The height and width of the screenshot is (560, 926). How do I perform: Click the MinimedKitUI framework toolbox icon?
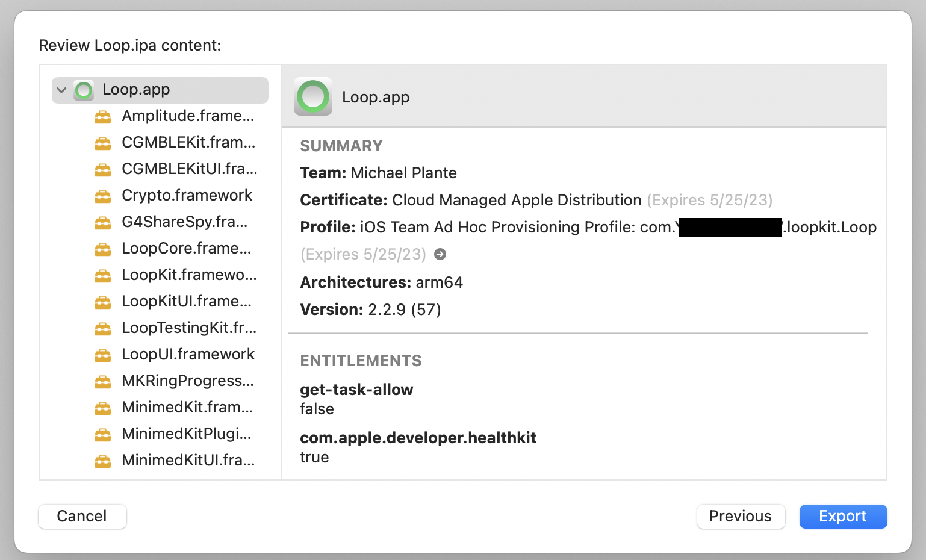click(103, 461)
